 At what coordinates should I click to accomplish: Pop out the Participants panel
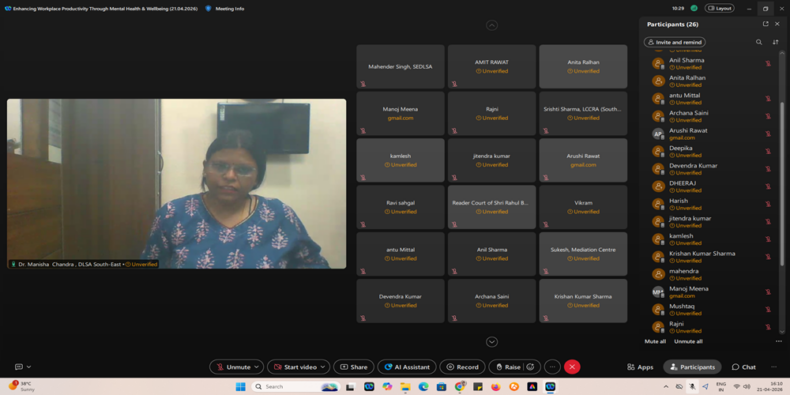click(765, 24)
